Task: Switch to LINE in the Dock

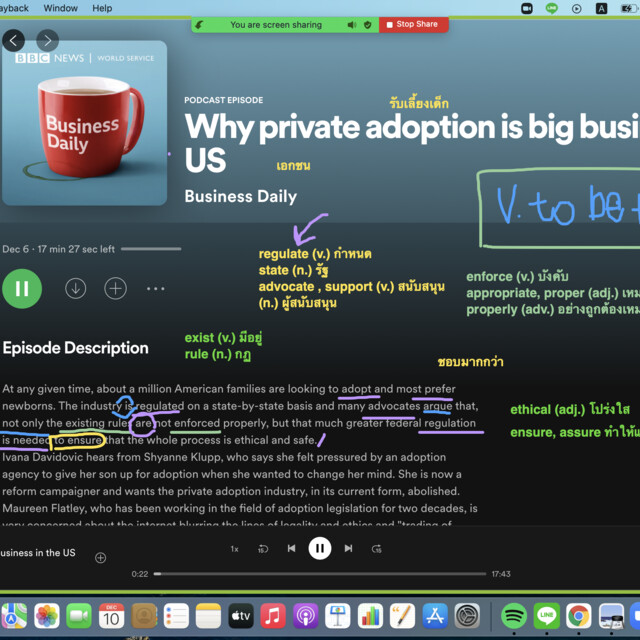Action: 546,616
